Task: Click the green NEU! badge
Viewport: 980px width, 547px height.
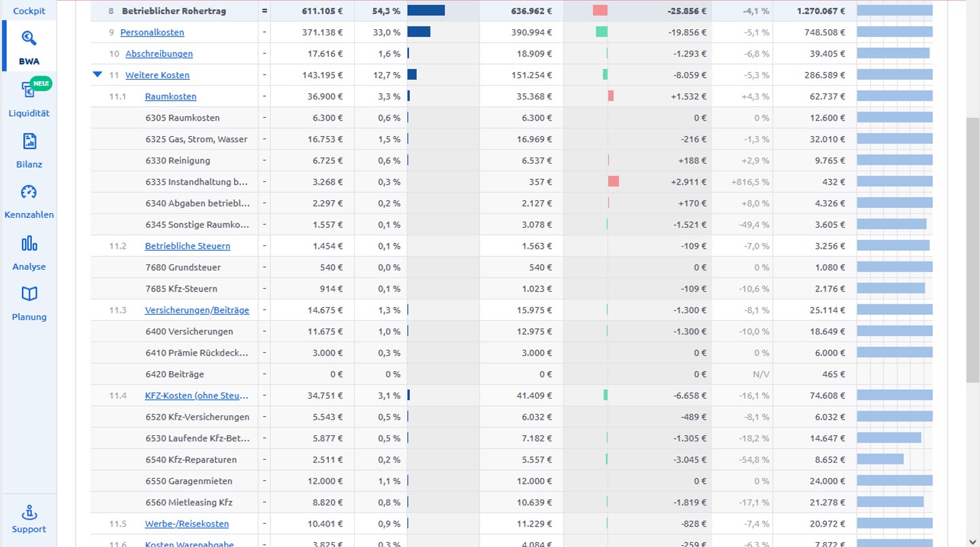Action: (42, 83)
